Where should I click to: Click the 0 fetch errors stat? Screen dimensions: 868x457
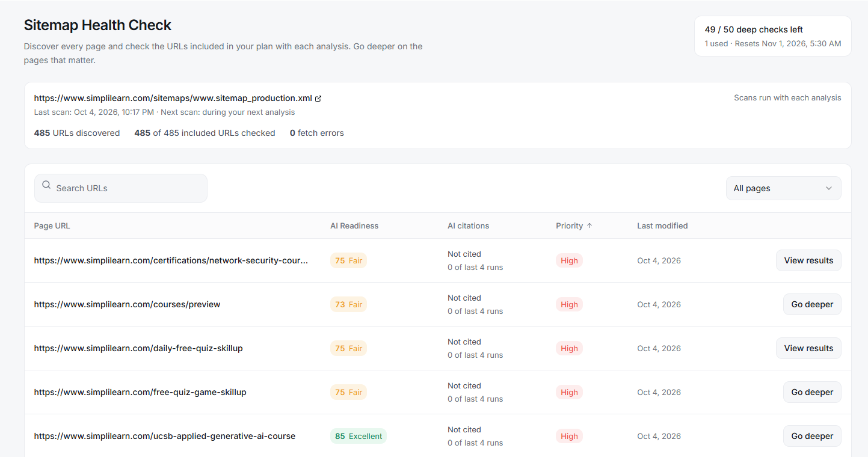tap(317, 133)
